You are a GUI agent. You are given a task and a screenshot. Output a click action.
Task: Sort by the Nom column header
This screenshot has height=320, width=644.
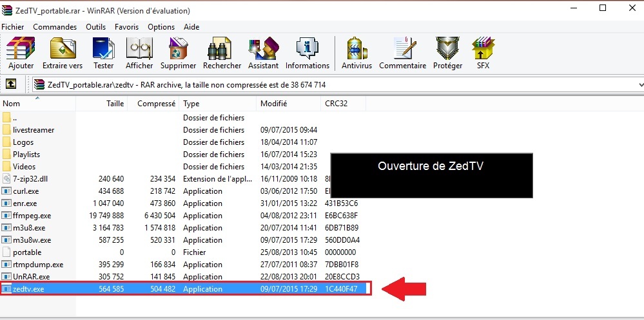pos(38,104)
